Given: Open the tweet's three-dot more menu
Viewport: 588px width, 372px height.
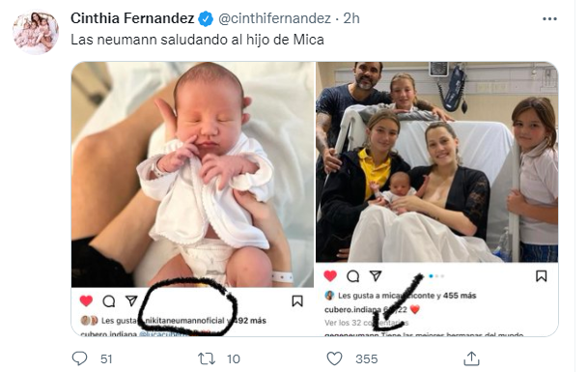Looking at the screenshot, I should (549, 18).
